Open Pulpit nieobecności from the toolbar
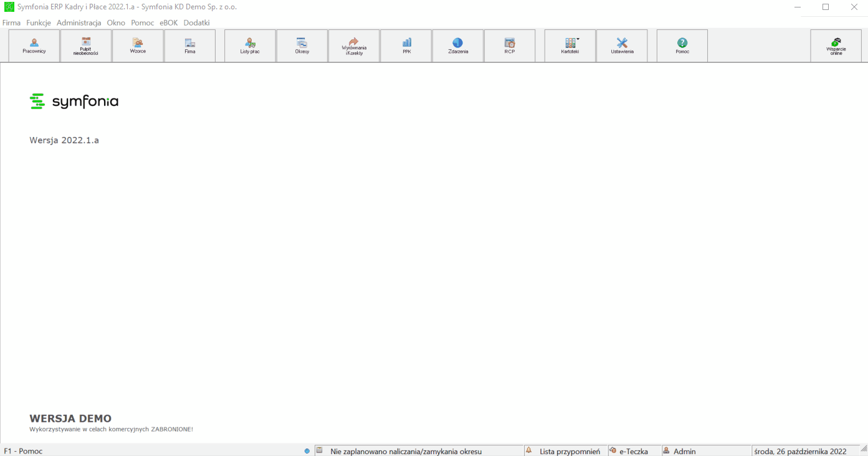 pyautogui.click(x=86, y=45)
